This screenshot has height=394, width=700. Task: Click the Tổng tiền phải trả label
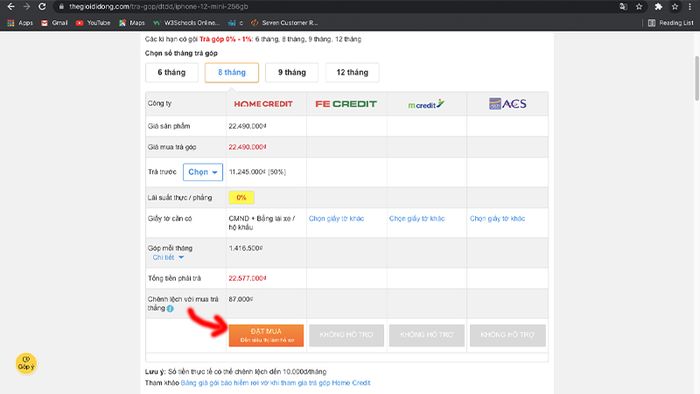click(175, 278)
